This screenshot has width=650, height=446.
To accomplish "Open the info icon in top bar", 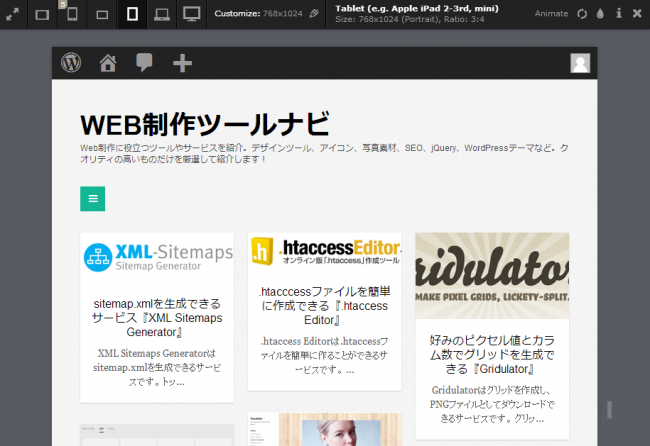I will point(618,13).
